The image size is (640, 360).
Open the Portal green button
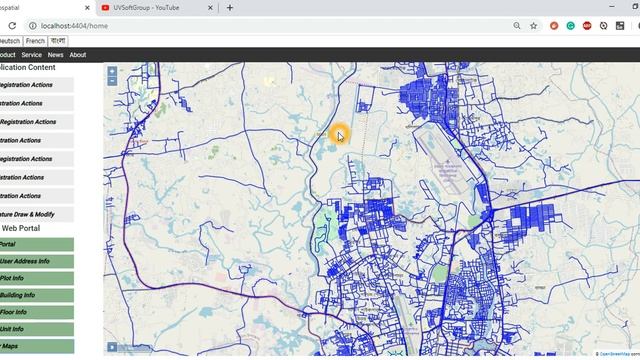pos(37,244)
